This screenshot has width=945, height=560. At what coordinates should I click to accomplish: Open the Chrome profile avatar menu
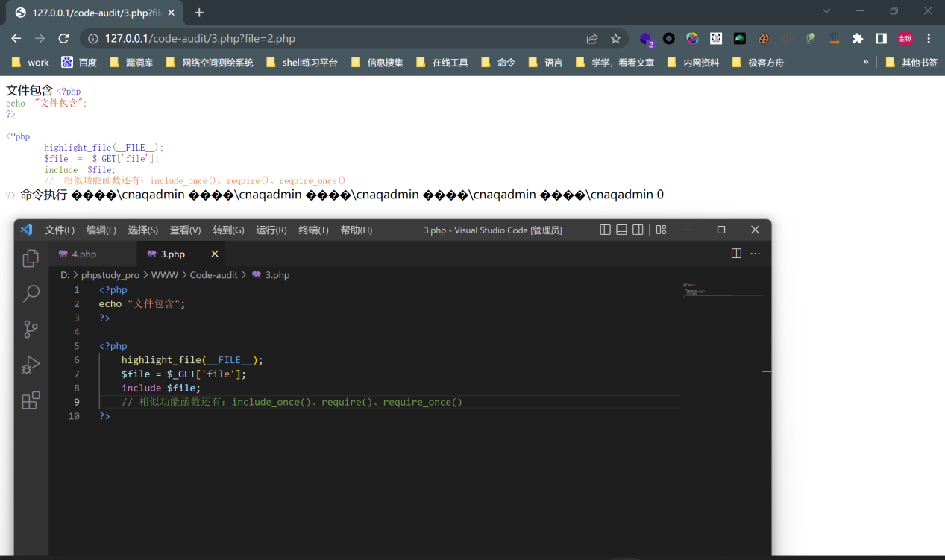click(x=905, y=38)
